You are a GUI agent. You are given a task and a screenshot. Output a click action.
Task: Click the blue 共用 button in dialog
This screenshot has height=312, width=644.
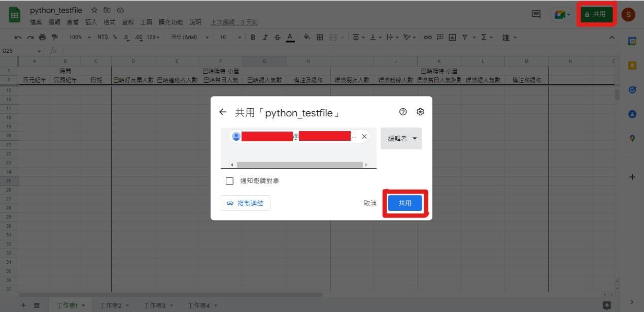pos(405,203)
